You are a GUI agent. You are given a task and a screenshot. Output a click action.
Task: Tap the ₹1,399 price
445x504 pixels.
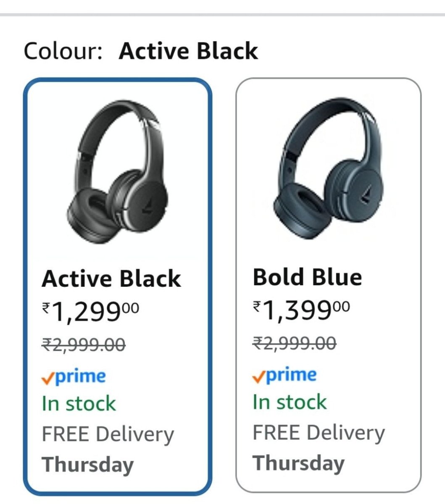tap(301, 311)
